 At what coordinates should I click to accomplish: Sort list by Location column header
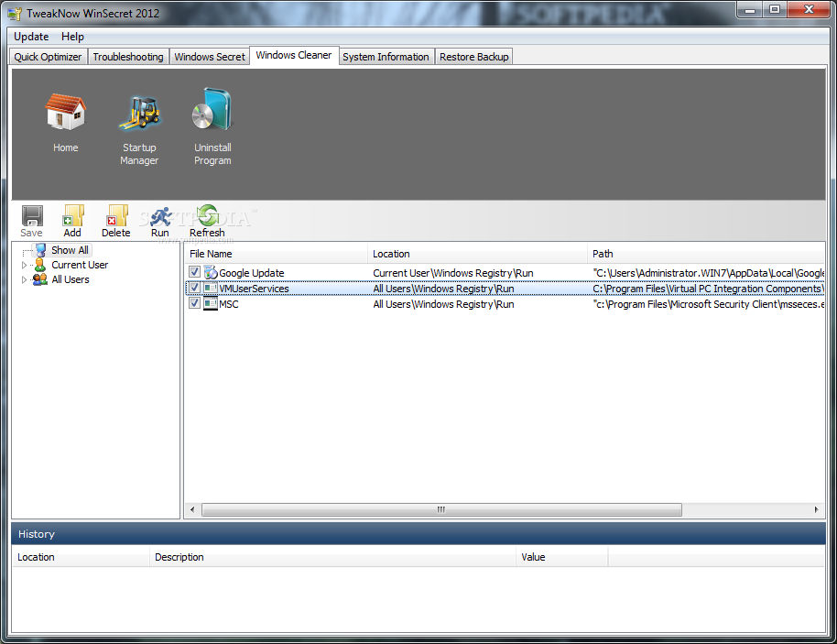[477, 254]
